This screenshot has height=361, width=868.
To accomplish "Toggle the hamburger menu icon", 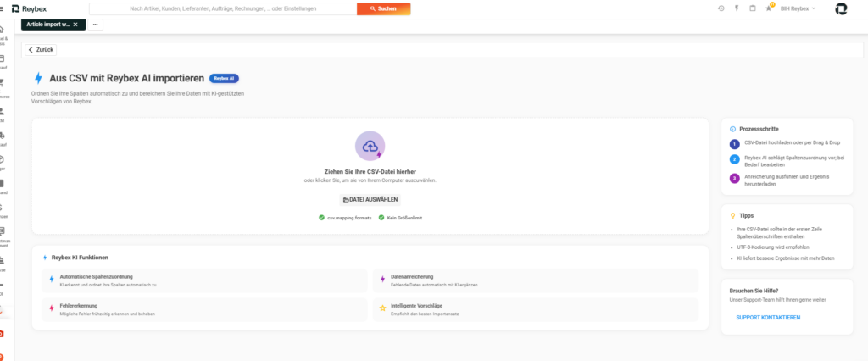I will (2, 8).
